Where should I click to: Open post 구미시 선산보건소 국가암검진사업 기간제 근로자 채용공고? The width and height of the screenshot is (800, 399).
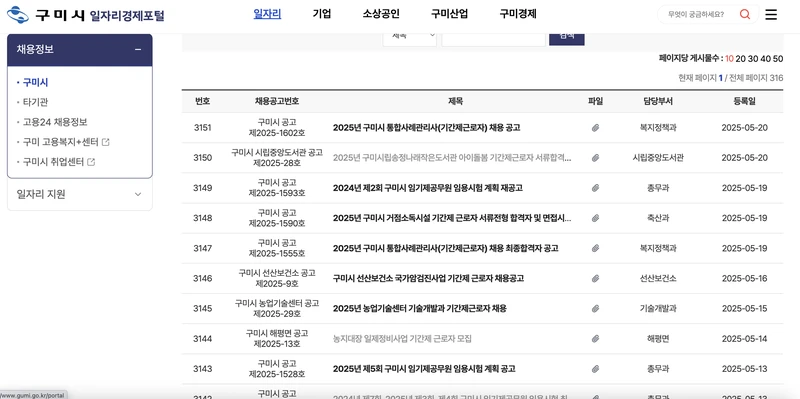(x=428, y=278)
